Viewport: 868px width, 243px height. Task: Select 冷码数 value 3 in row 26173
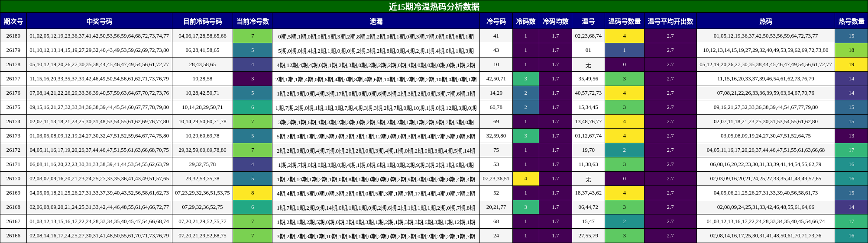(526, 136)
